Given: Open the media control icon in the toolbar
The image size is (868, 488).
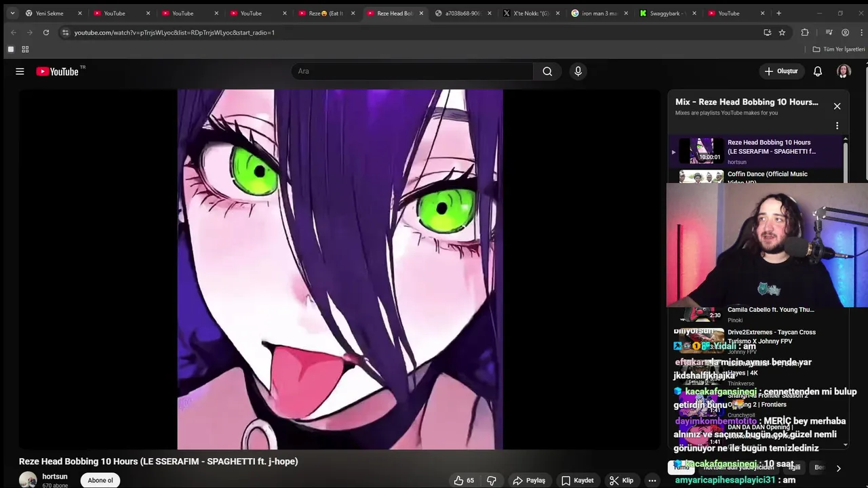Looking at the screenshot, I should [829, 33].
